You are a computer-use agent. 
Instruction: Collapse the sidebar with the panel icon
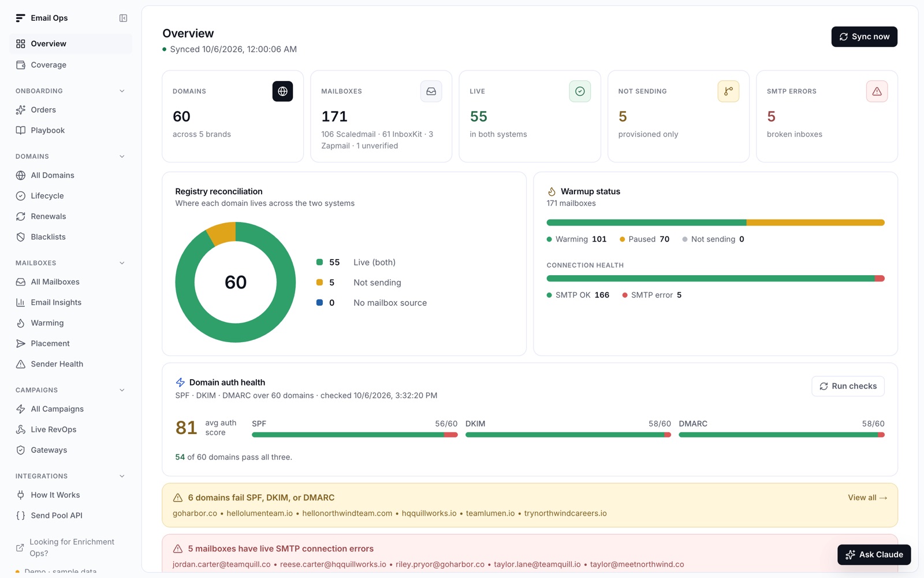point(123,18)
